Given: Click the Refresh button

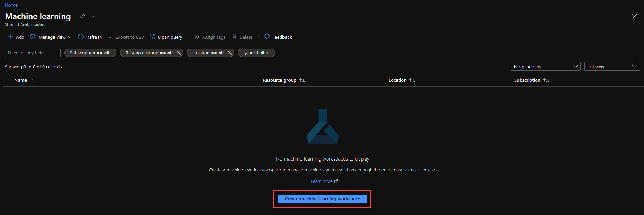Looking at the screenshot, I should (90, 37).
